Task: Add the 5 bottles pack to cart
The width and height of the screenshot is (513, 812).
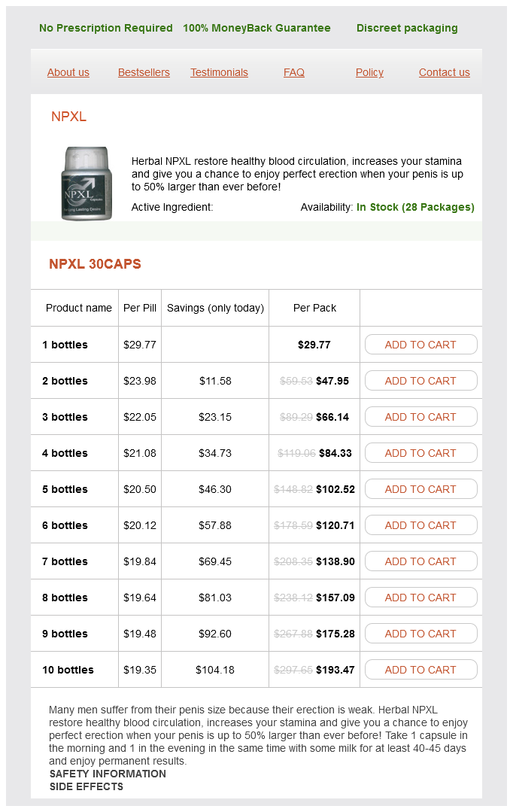Action: click(420, 489)
